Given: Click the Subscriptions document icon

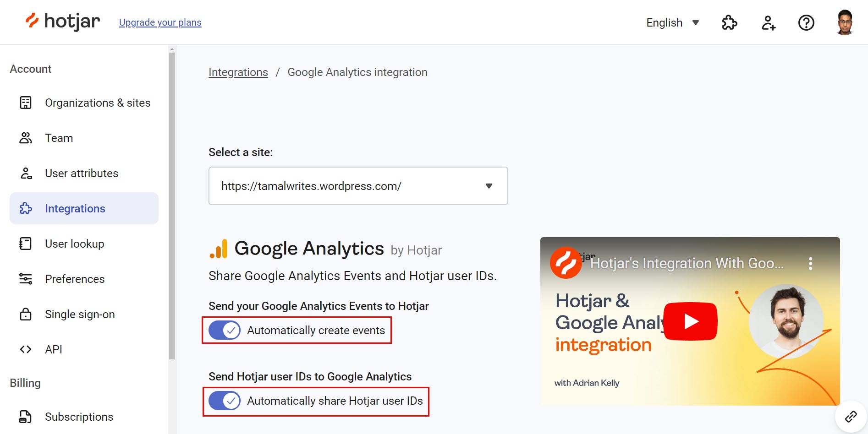Looking at the screenshot, I should (x=26, y=417).
